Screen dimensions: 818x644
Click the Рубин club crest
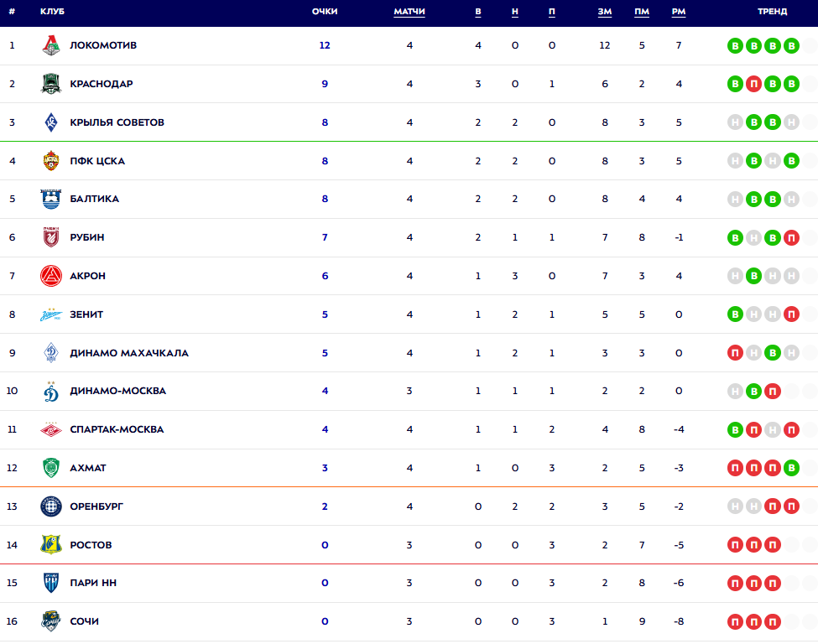(x=51, y=237)
